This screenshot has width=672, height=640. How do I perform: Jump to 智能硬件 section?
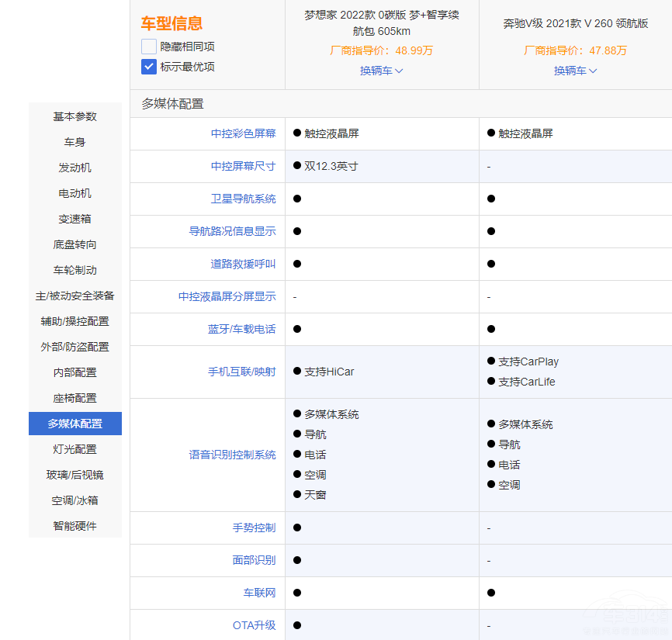(x=75, y=526)
